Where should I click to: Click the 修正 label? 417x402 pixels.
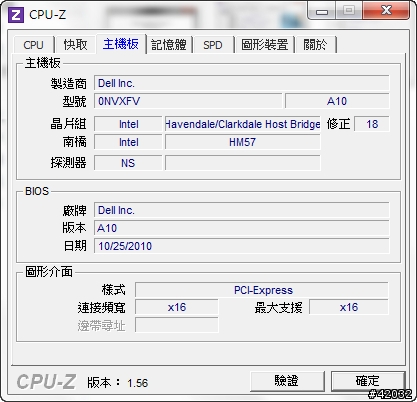(x=338, y=124)
